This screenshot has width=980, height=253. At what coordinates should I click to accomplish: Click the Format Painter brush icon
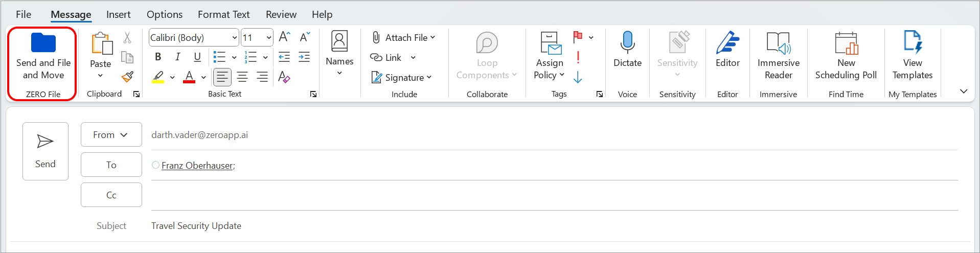coord(127,77)
